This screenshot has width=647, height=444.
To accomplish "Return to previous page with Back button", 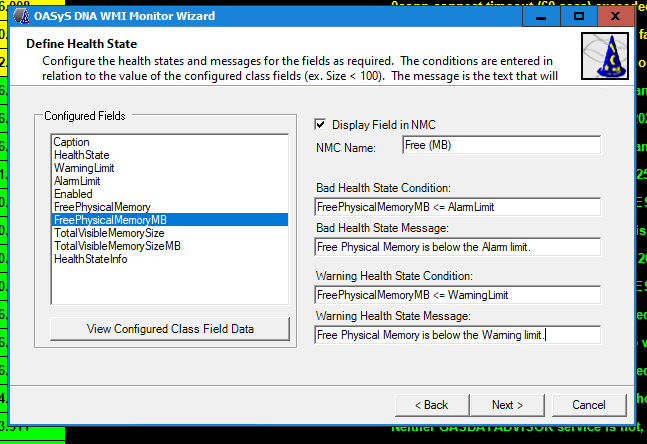I will [431, 405].
